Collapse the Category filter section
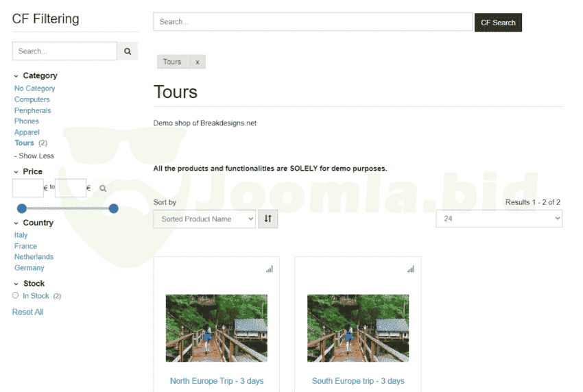Image resolution: width=583 pixels, height=392 pixels. point(16,76)
